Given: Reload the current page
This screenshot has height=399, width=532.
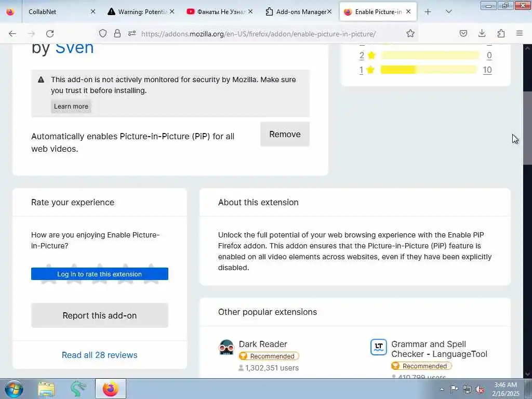Looking at the screenshot, I should (50, 34).
